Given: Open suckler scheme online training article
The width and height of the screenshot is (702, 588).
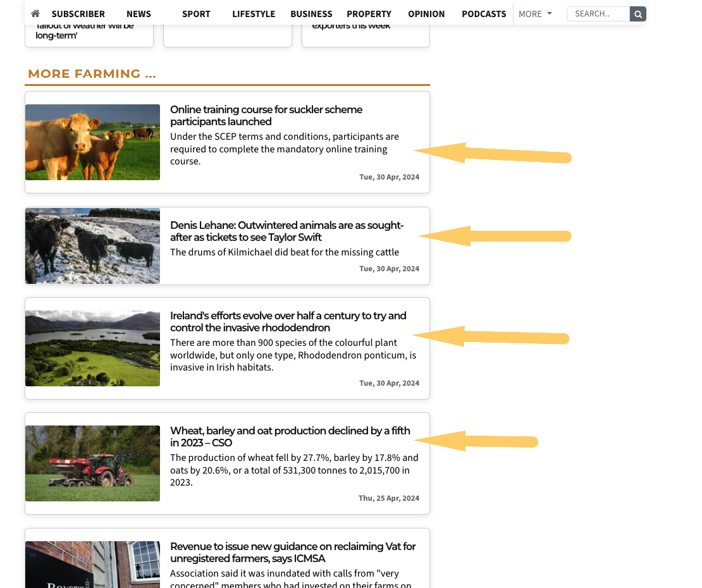Looking at the screenshot, I should coord(266,116).
